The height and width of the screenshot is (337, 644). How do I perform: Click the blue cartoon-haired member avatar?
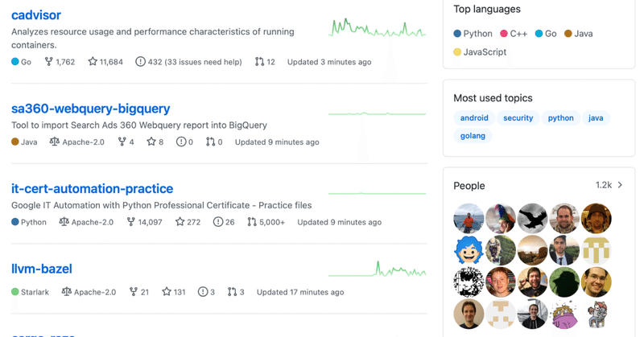469,250
